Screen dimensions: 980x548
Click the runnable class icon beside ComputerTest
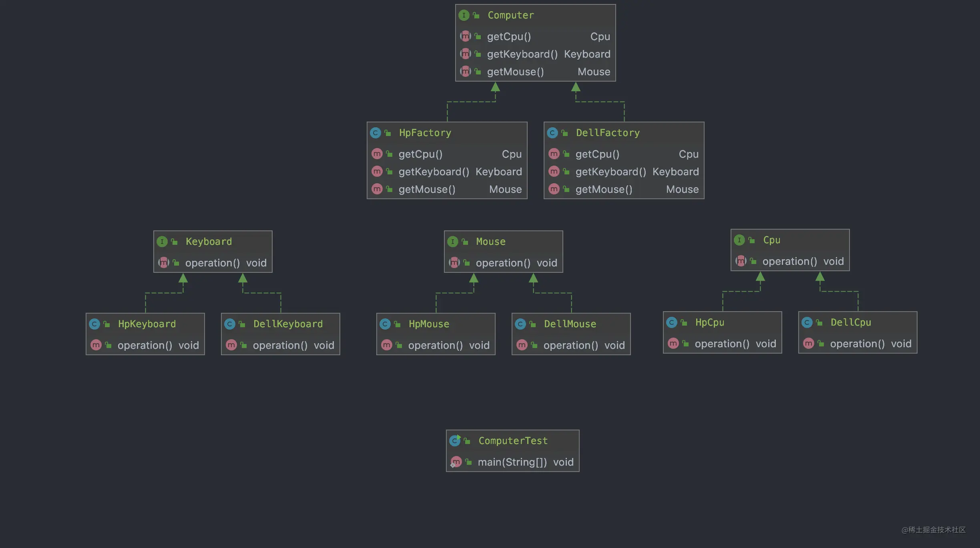(455, 441)
